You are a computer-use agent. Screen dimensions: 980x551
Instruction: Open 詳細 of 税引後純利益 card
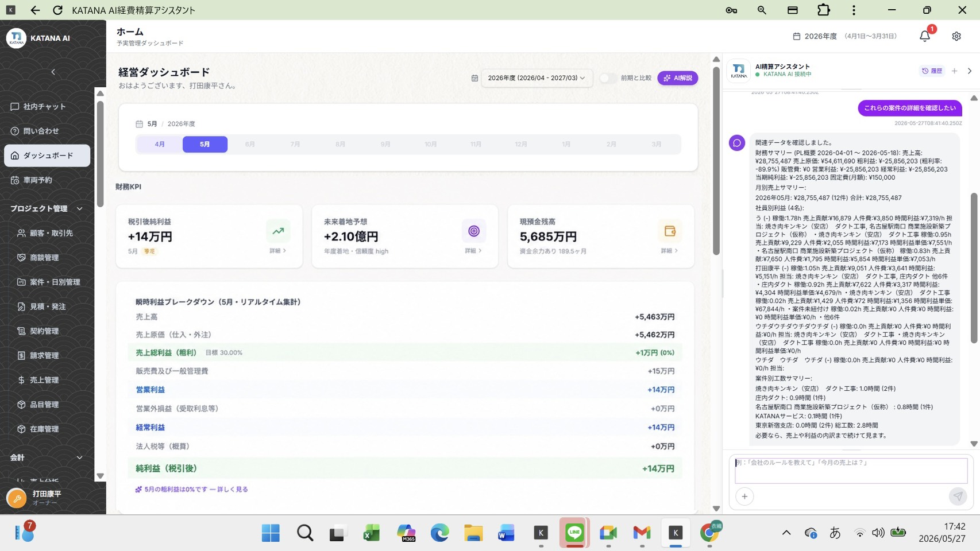278,251
